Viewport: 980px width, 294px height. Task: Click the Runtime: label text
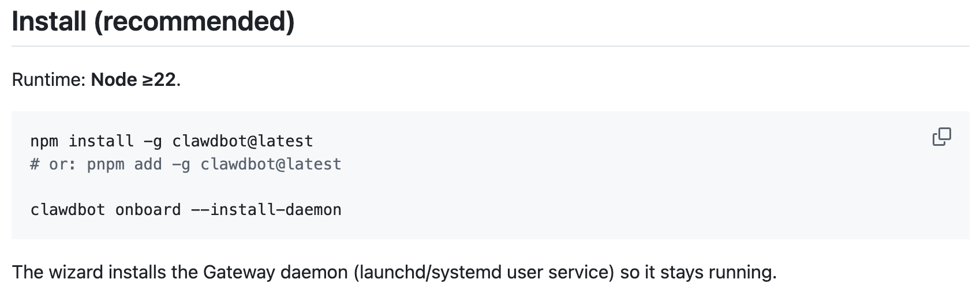pos(49,80)
